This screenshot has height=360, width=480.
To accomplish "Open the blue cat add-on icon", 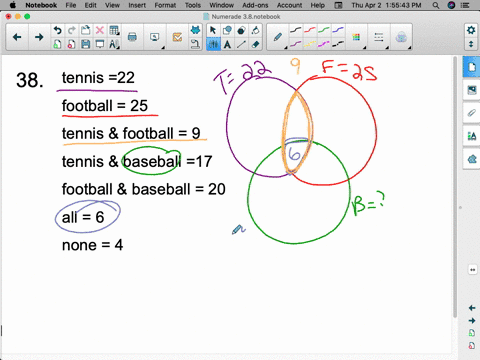I will point(195,30).
